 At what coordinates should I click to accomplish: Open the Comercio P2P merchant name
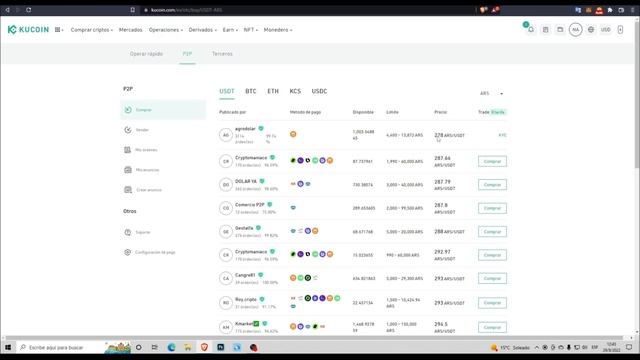pyautogui.click(x=250, y=204)
